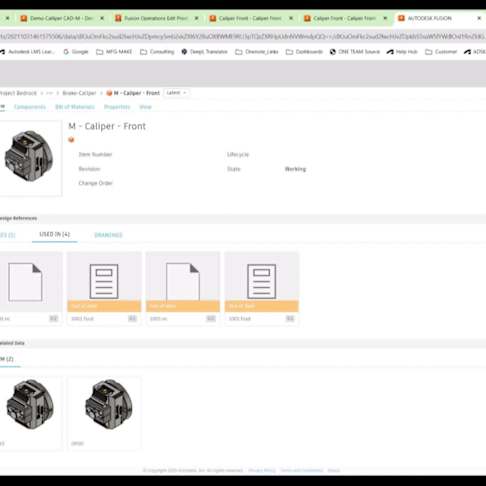
Task: Click the M - Caliper - Front breadcrumb
Action: coord(133,93)
